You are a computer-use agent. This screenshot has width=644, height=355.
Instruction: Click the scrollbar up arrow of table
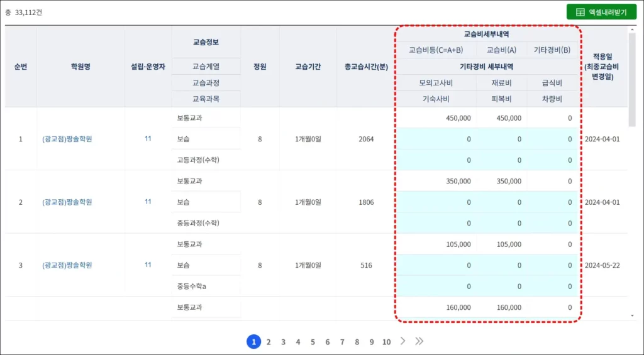632,30
